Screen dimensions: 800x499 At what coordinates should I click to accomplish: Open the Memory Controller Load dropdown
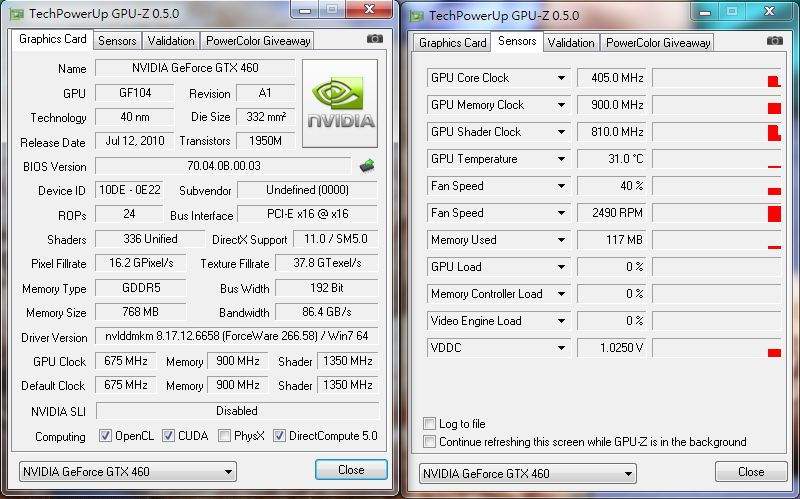pyautogui.click(x=561, y=294)
